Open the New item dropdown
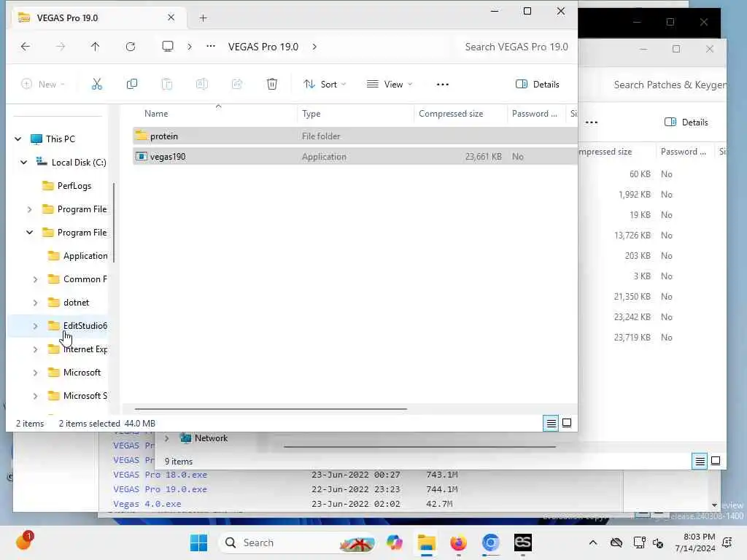This screenshot has width=747, height=560. tap(43, 85)
